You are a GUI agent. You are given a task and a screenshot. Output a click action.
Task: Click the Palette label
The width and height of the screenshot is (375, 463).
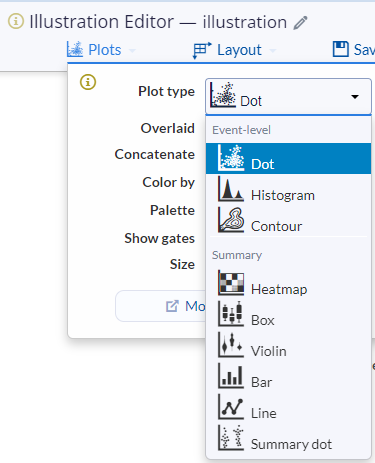pyautogui.click(x=172, y=210)
